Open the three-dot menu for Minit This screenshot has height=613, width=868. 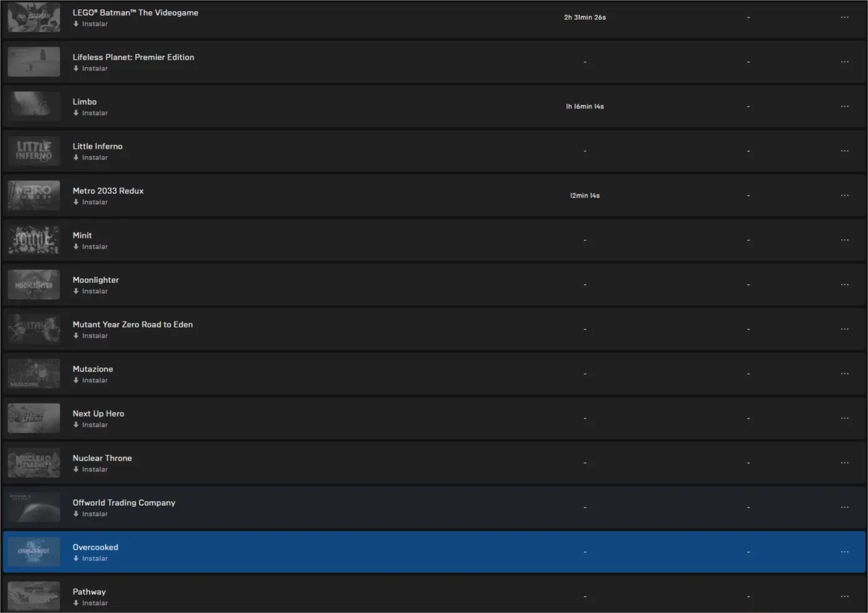click(844, 240)
